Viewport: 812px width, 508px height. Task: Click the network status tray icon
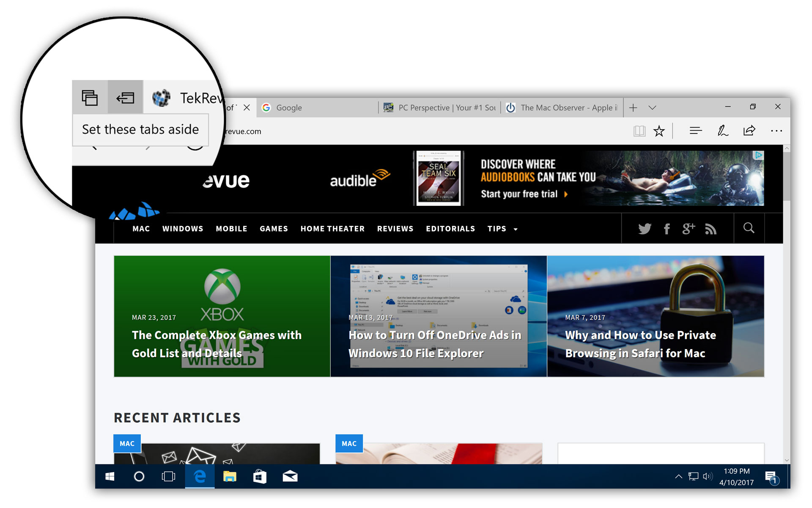tap(693, 477)
